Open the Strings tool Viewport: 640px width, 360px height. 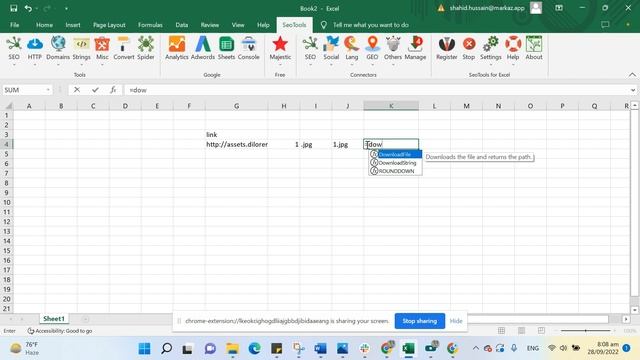coord(81,49)
